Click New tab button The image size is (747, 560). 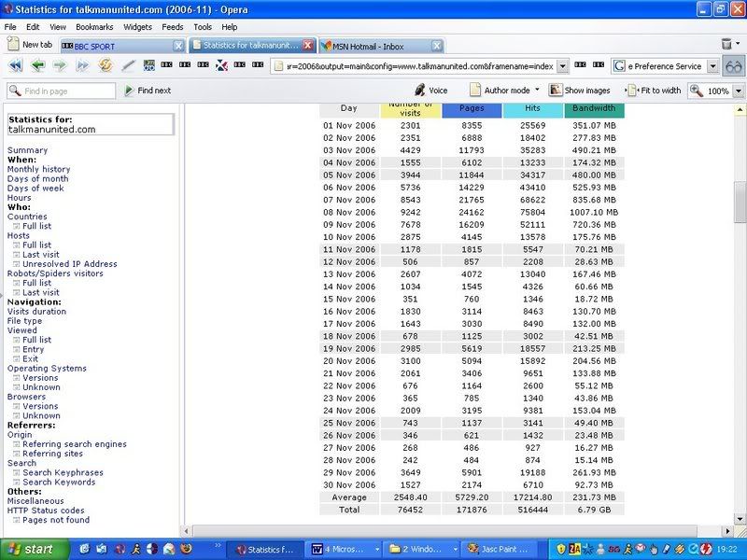30,44
